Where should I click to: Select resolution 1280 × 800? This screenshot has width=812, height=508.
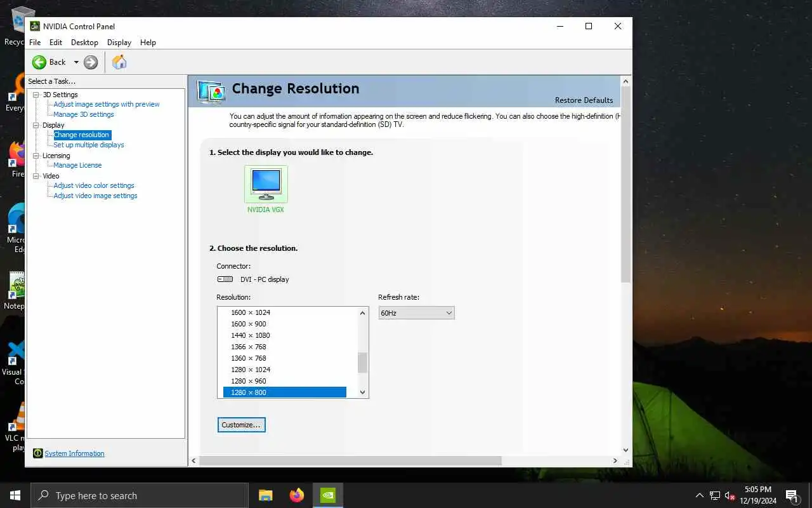coord(285,392)
